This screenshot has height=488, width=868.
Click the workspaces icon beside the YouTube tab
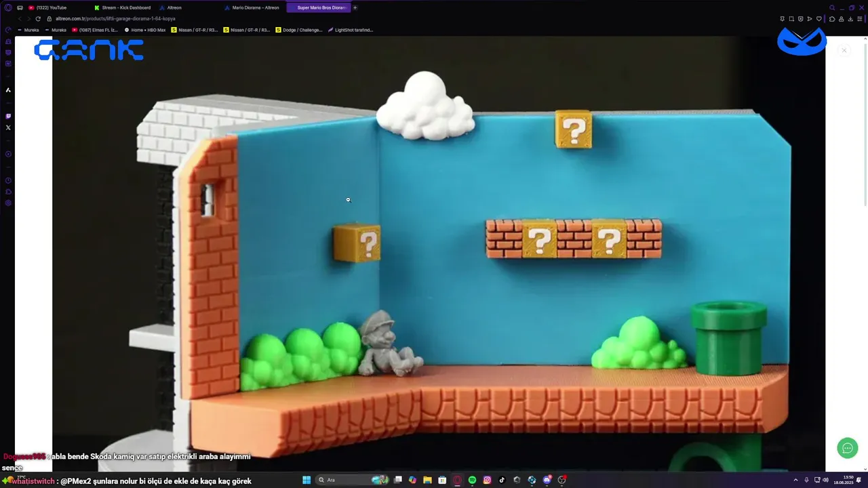[20, 7]
